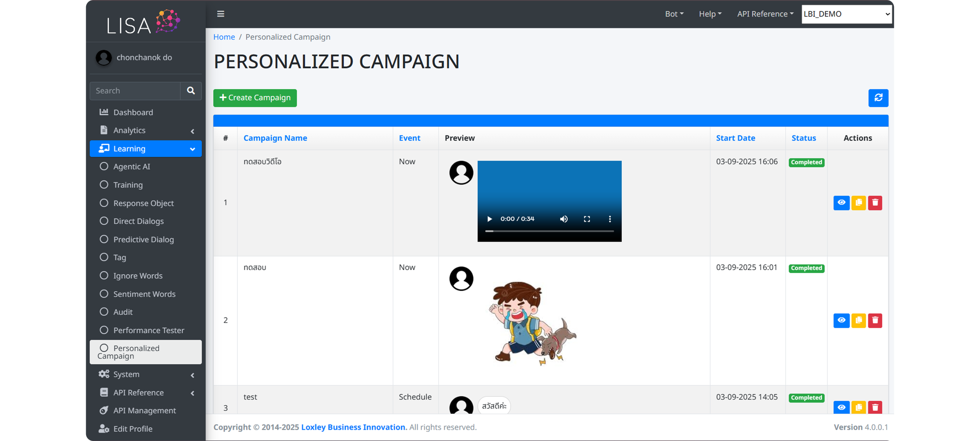
Task: Open video more options three-dot icon
Action: point(610,219)
